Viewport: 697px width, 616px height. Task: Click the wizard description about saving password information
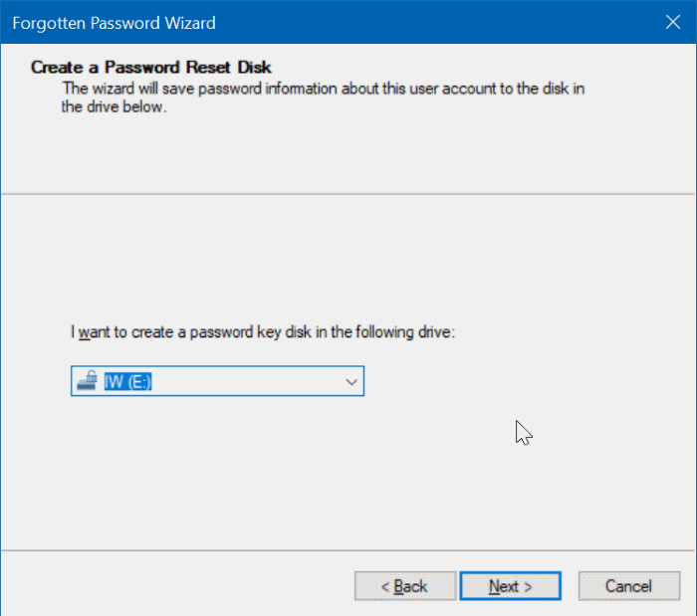[x=323, y=98]
